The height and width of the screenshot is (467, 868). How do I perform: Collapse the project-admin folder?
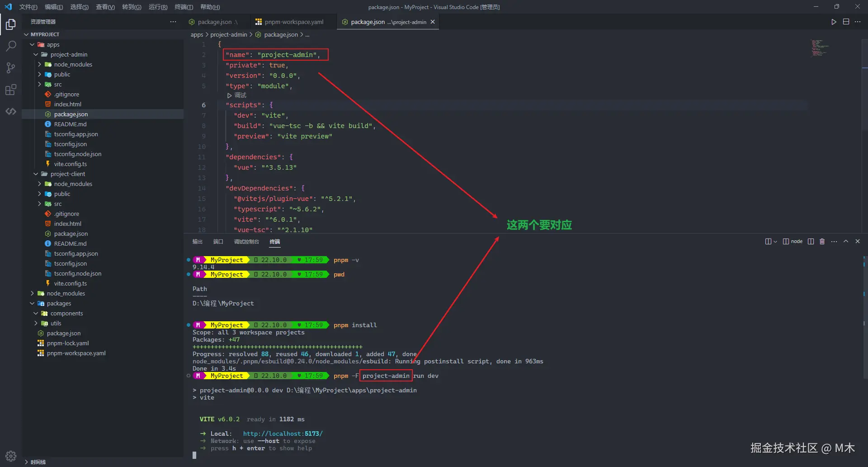pyautogui.click(x=36, y=54)
